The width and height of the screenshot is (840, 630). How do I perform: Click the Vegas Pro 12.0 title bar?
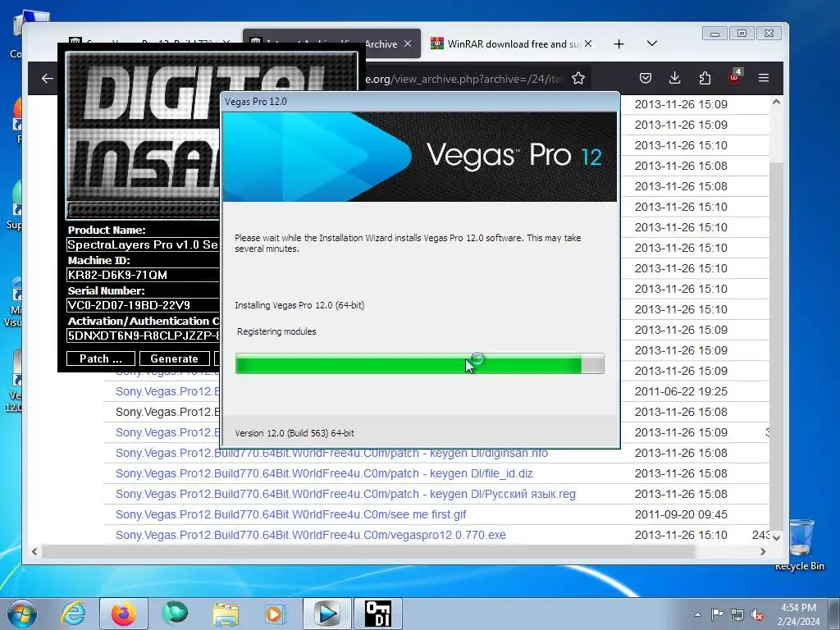420,101
